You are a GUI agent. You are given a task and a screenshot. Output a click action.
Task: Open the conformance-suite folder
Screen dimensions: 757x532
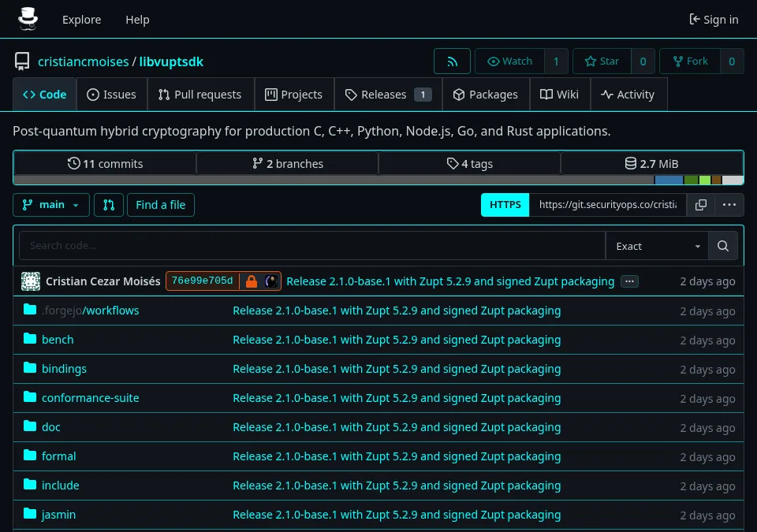click(x=90, y=398)
